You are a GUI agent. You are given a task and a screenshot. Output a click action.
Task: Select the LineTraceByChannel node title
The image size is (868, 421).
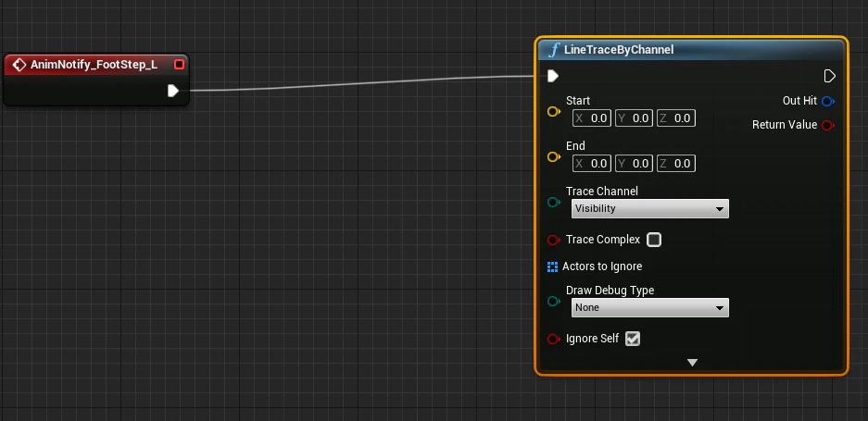click(x=618, y=50)
